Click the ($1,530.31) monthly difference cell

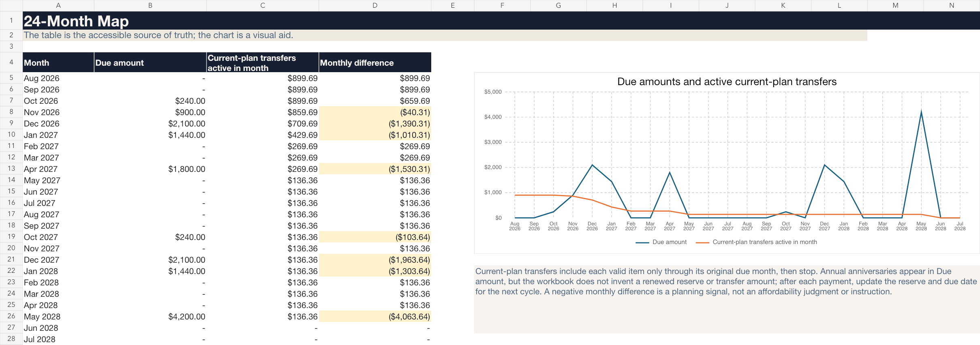(375, 169)
